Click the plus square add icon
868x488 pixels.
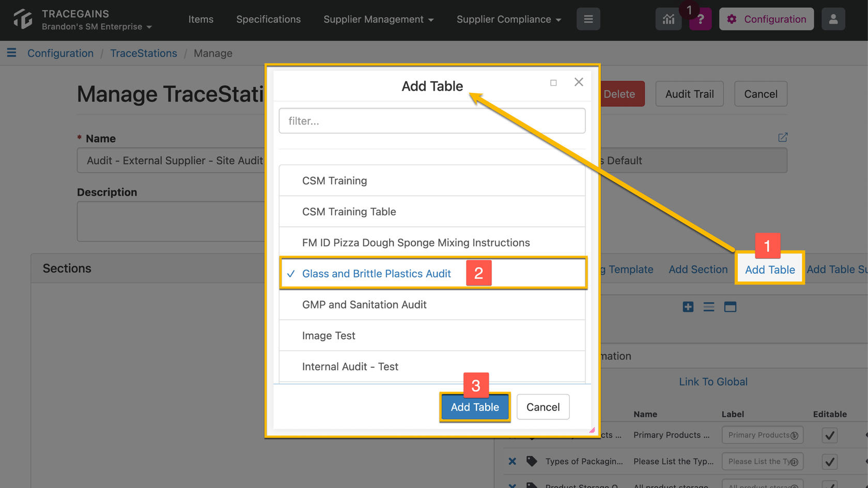(688, 307)
